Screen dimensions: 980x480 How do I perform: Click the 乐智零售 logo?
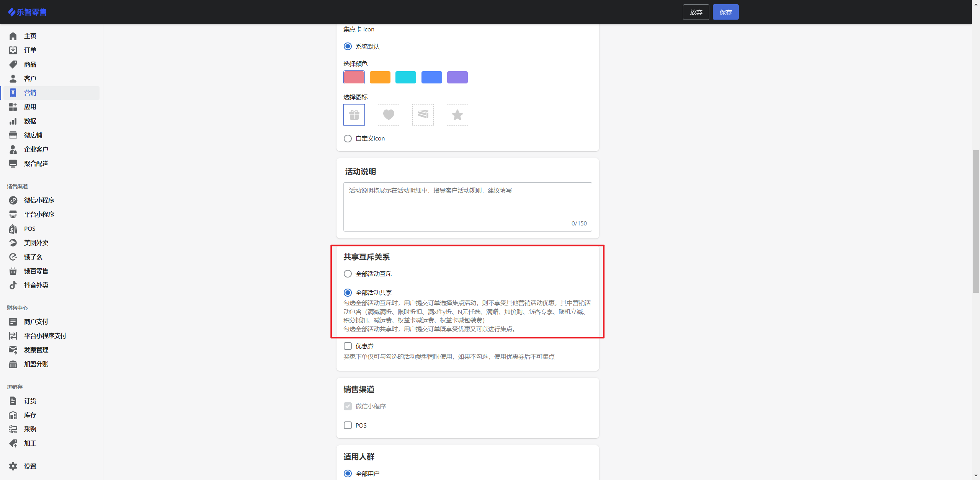[28, 12]
